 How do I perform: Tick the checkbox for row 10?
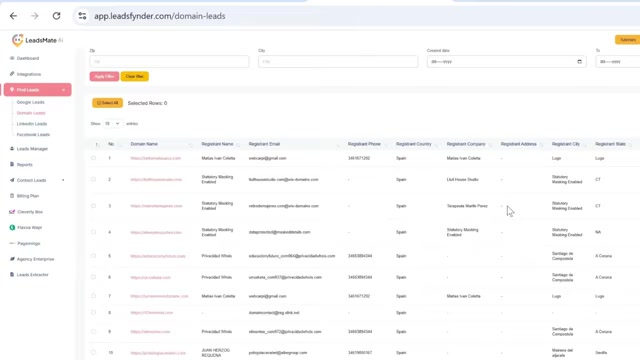(x=93, y=352)
